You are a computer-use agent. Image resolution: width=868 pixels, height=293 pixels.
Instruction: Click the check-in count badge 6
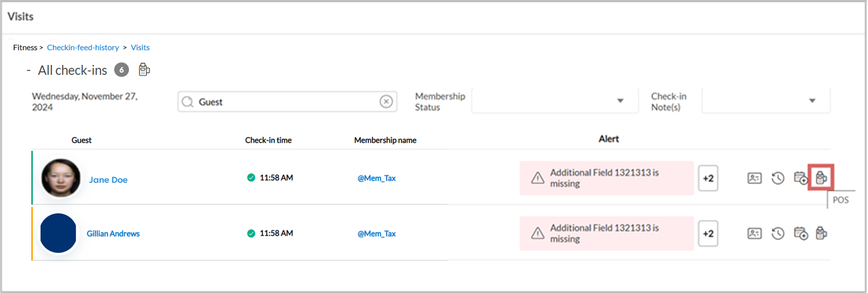(122, 70)
